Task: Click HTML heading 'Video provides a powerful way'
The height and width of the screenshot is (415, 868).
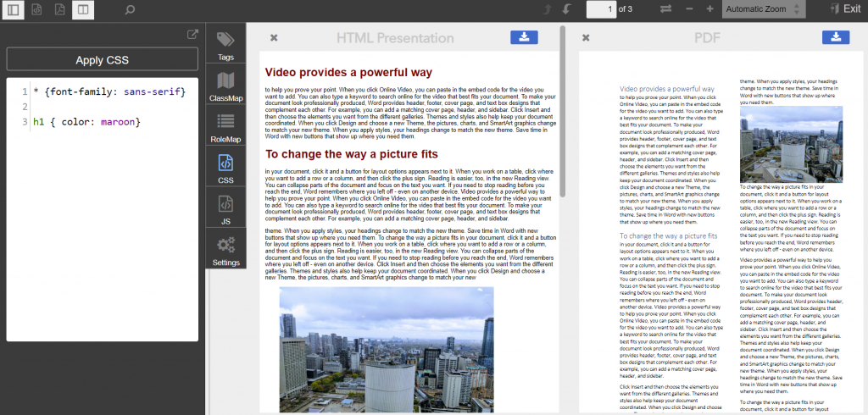Action: (x=348, y=73)
